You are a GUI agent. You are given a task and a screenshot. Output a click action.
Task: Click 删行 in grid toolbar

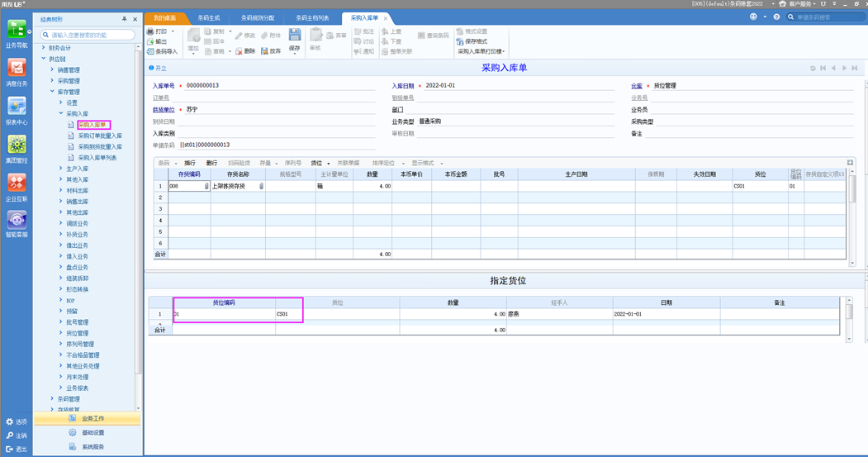pos(212,164)
